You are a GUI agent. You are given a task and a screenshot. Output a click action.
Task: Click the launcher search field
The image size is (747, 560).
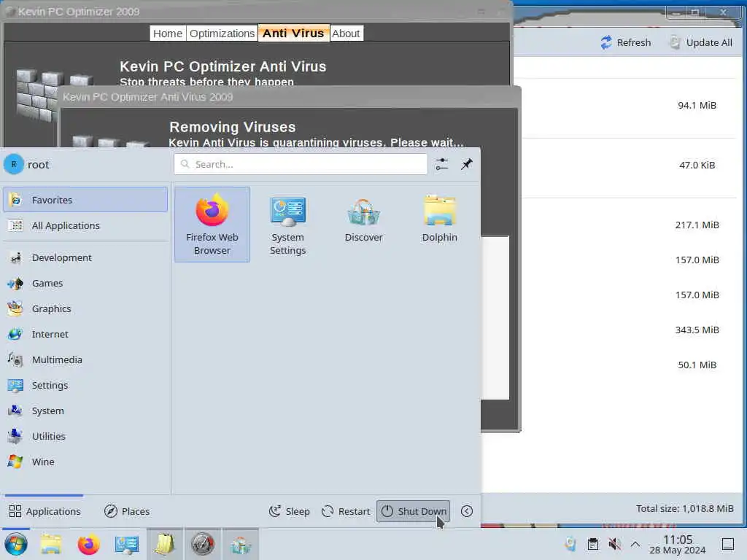[x=301, y=164]
